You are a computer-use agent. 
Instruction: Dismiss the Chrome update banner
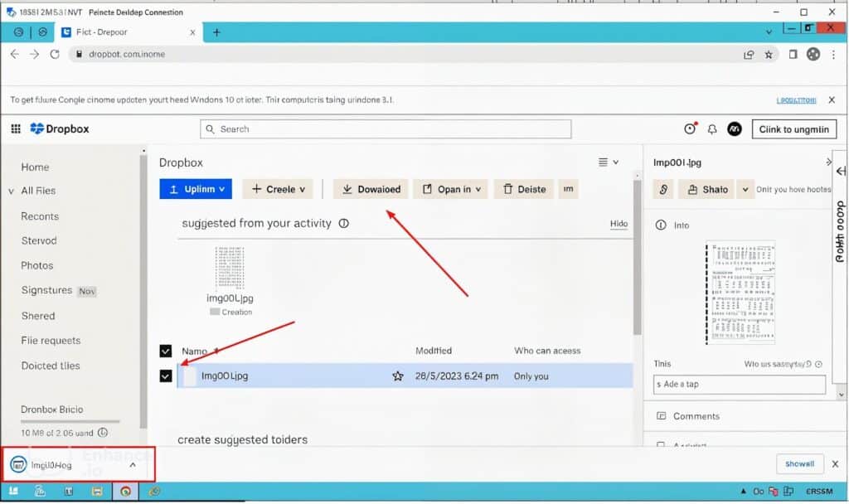click(832, 100)
